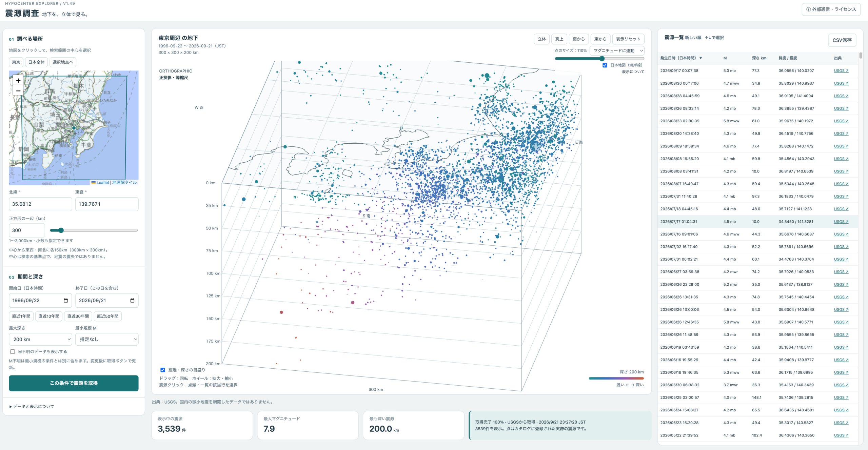
Task: Open the start date calendar picker icon
Action: [66, 301]
